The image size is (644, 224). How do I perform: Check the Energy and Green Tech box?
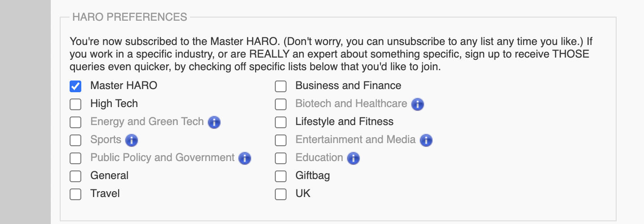pyautogui.click(x=75, y=122)
